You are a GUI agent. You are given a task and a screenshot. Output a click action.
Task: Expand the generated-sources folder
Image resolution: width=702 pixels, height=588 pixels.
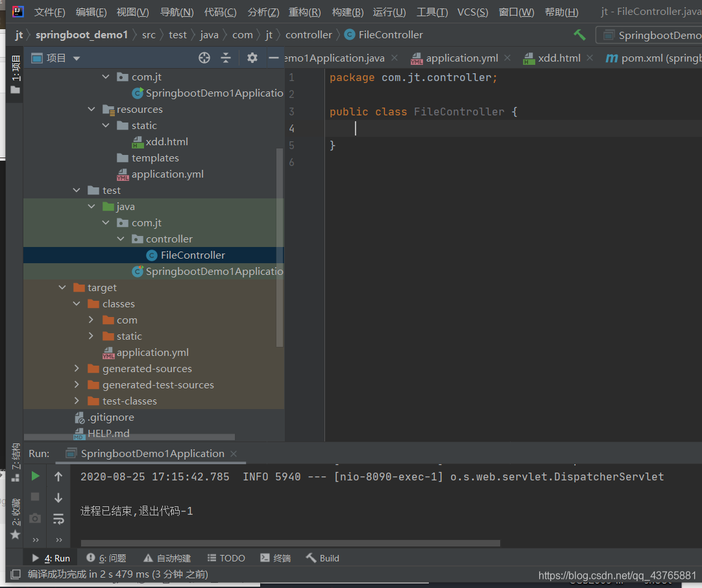[77, 368]
